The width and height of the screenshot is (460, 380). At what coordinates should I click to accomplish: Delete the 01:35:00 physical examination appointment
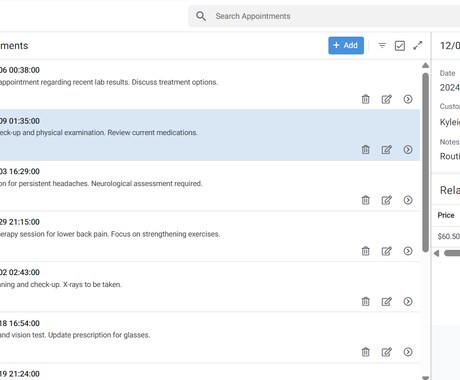(366, 149)
